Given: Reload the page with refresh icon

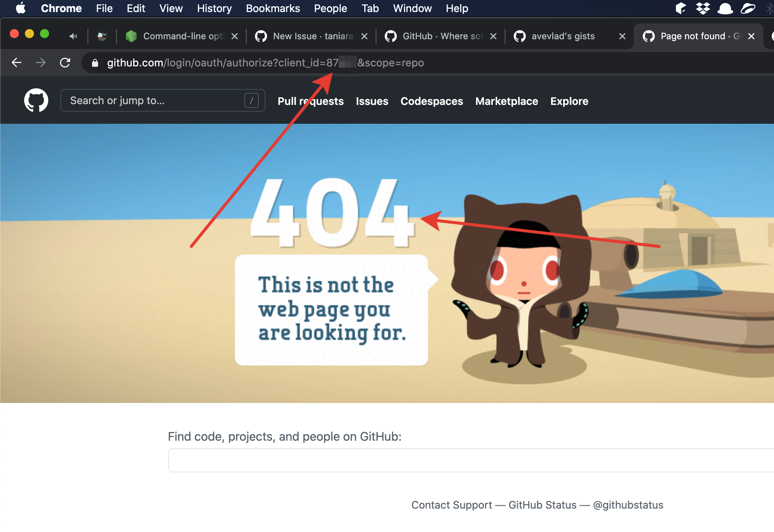Looking at the screenshot, I should [x=65, y=63].
